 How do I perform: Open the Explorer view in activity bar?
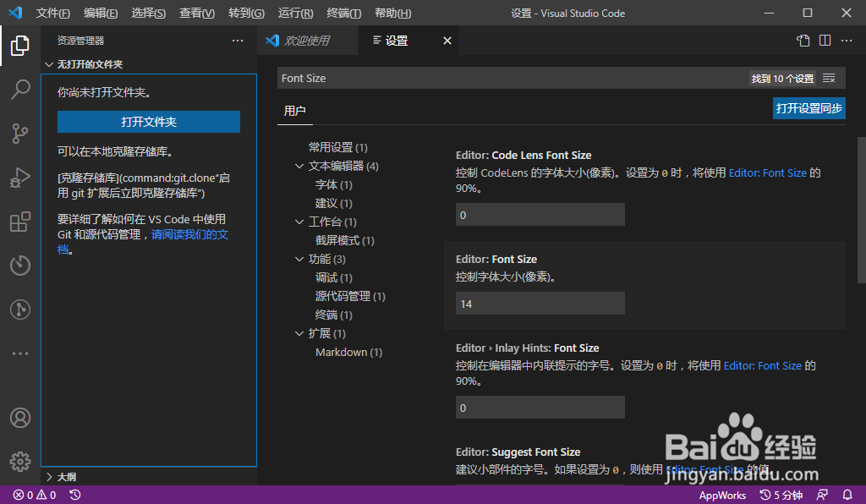20,46
